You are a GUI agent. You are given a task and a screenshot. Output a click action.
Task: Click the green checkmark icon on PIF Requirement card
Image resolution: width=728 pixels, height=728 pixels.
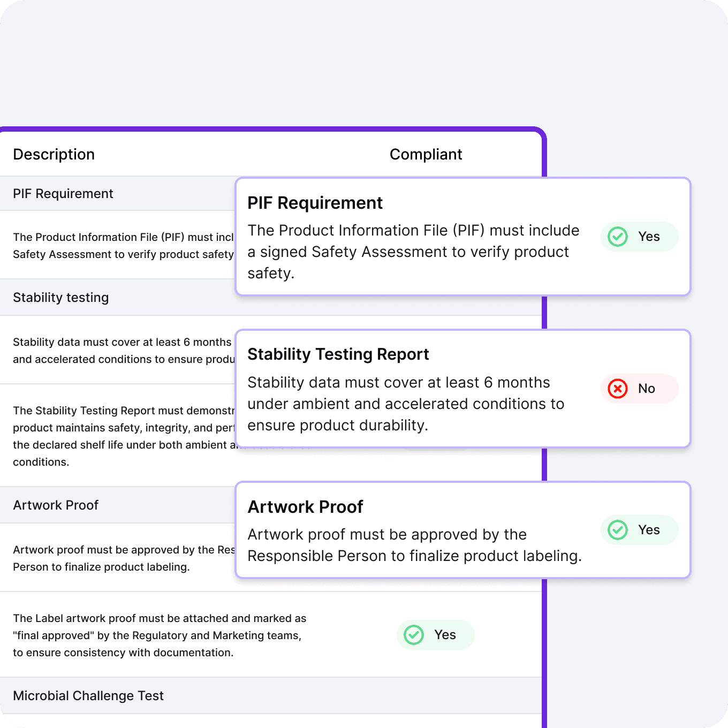pos(617,236)
